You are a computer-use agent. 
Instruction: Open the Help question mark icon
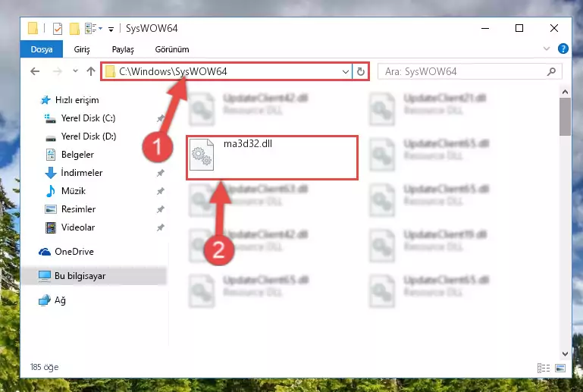tap(563, 49)
